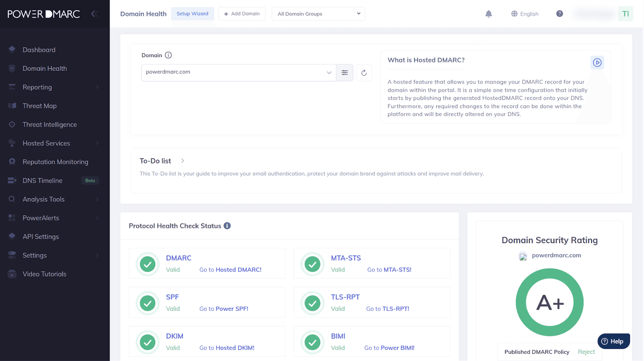Click the Domain info icon

[168, 55]
